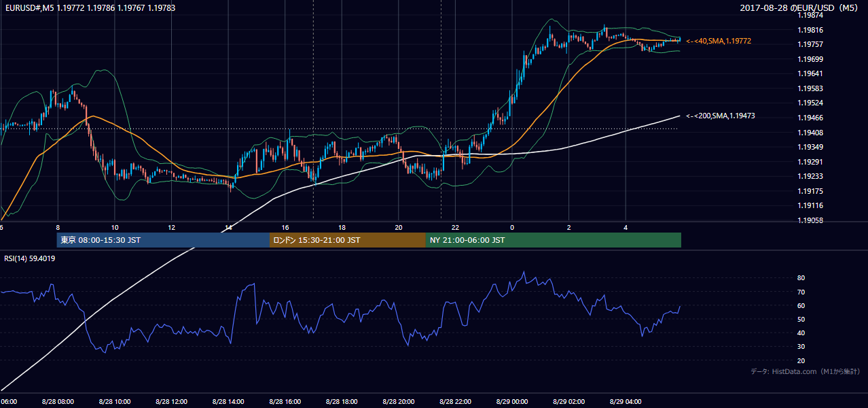
Task: Click the 40 SMA 1.19772 label
Action: click(x=718, y=41)
